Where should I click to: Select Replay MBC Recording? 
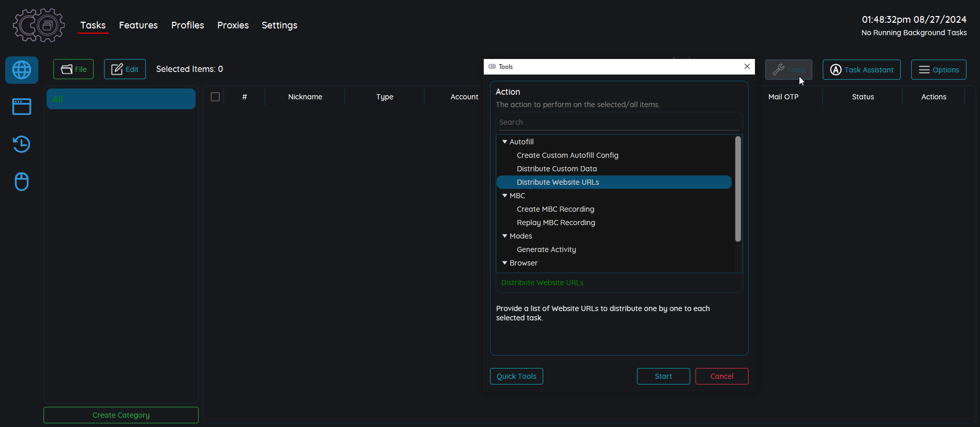[556, 223]
